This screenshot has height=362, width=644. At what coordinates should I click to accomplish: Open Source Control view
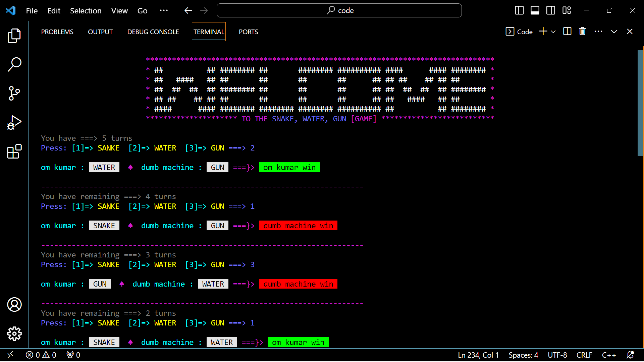click(x=14, y=93)
